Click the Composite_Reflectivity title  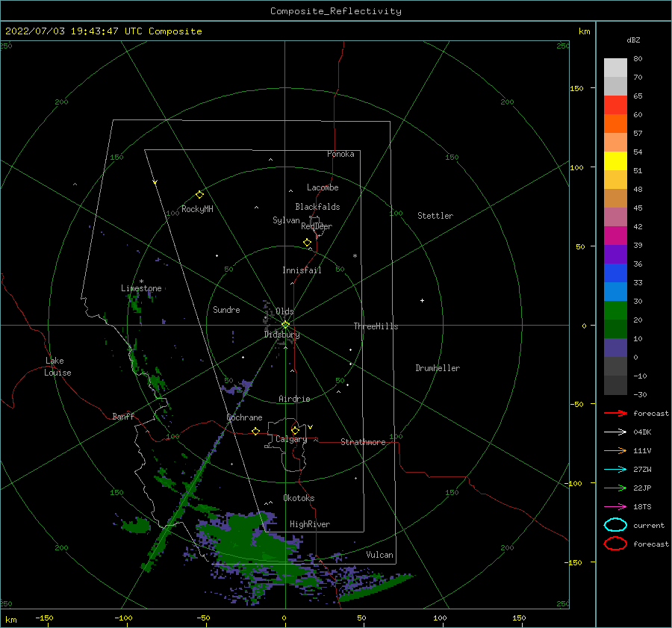click(336, 11)
